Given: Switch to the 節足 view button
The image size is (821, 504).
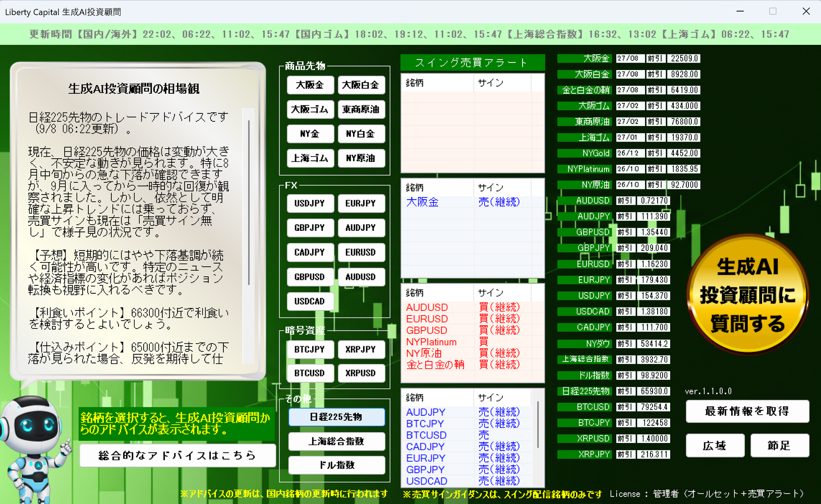Looking at the screenshot, I should (780, 446).
